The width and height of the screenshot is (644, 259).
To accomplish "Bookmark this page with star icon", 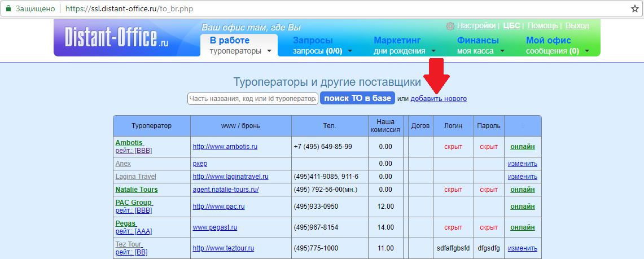I will click(634, 8).
